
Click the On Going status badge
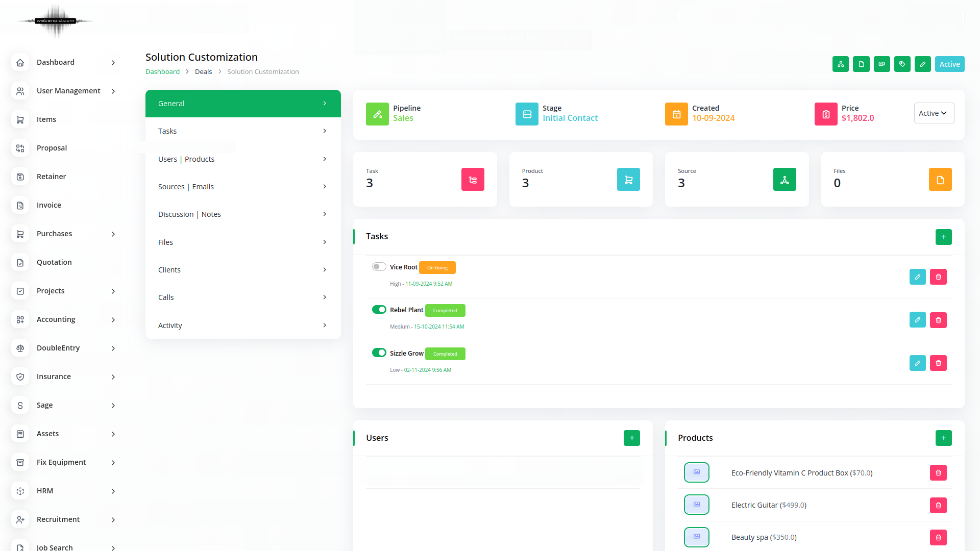(x=437, y=268)
